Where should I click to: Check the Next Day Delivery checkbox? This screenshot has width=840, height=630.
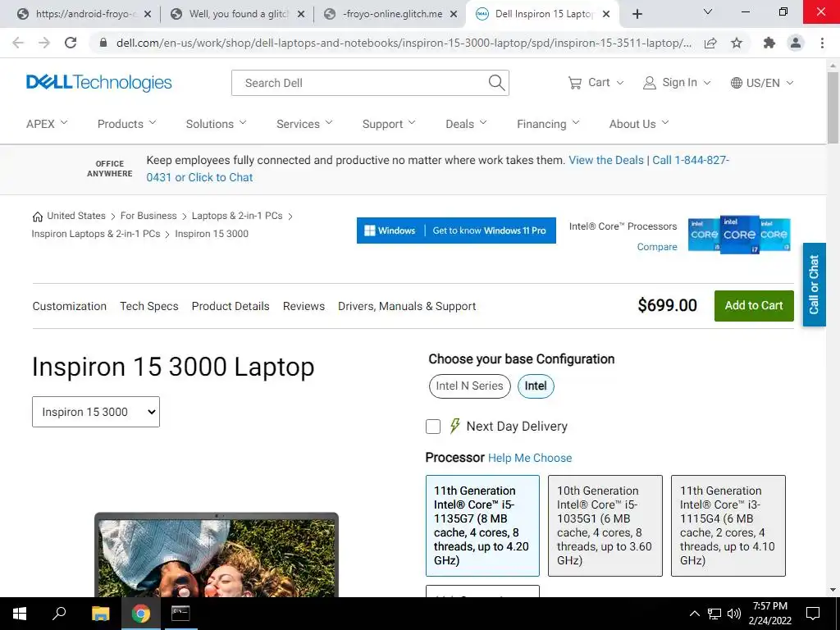(433, 427)
